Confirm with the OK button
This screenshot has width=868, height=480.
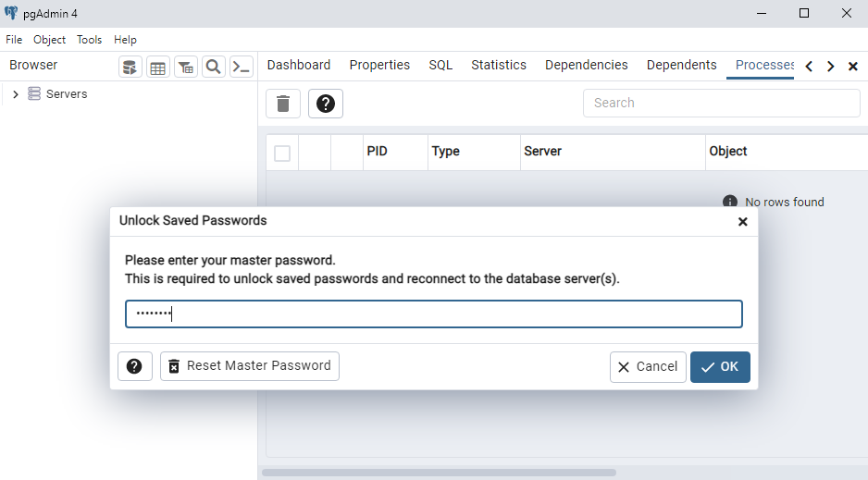pyautogui.click(x=720, y=366)
